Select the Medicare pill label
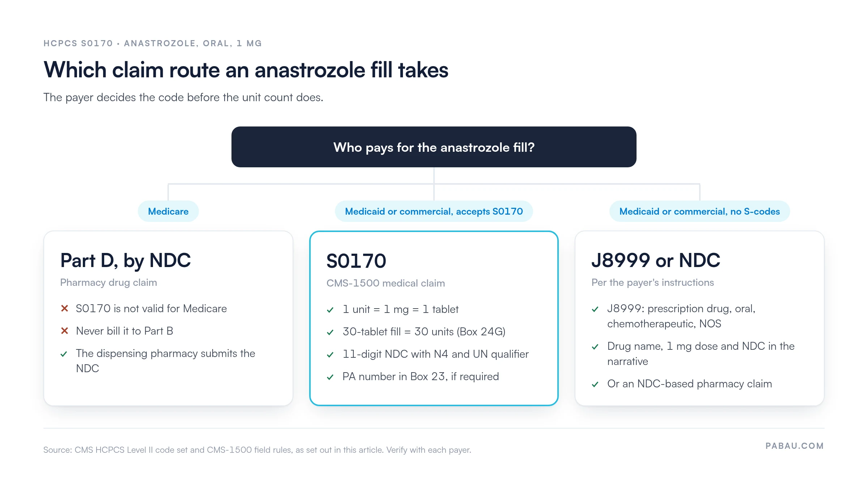The height and width of the screenshot is (490, 868). 168,211
